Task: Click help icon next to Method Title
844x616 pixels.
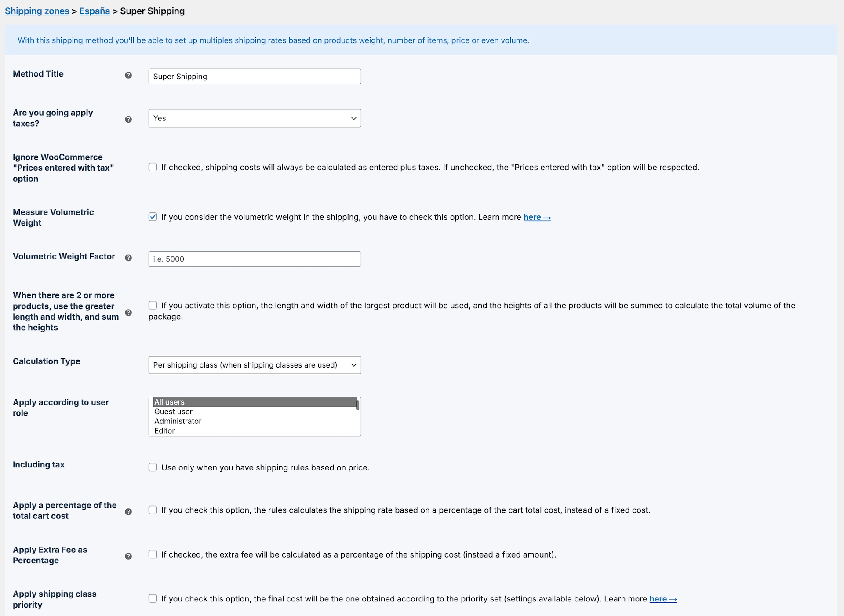Action: (128, 75)
